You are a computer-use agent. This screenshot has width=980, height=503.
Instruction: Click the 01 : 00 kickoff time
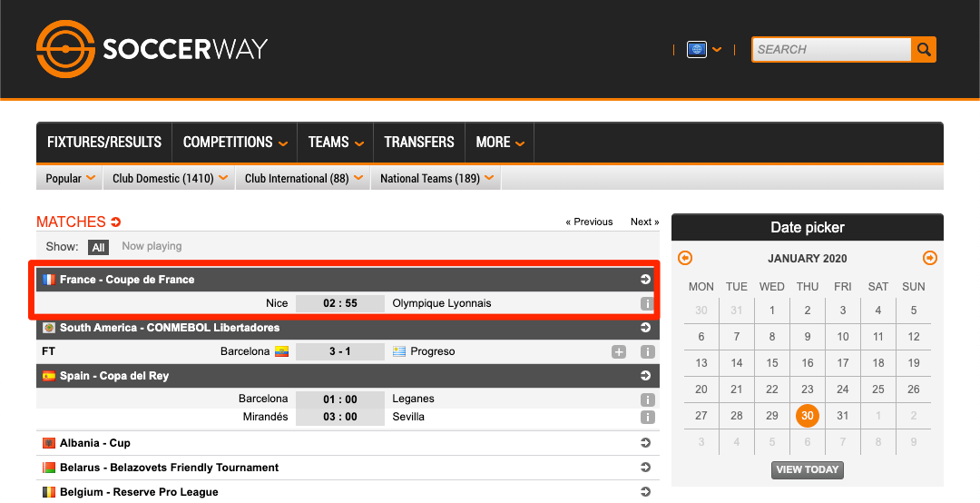(340, 399)
